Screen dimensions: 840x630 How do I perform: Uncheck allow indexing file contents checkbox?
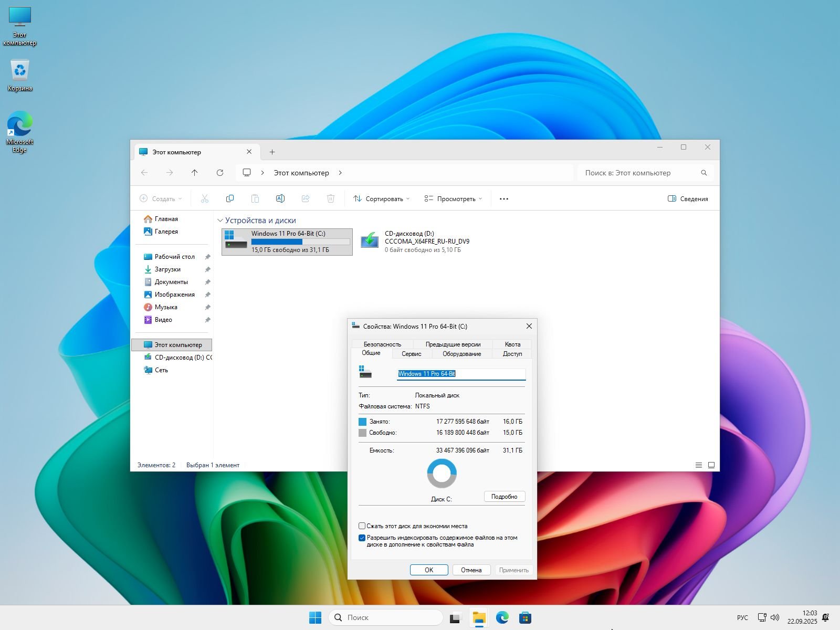pos(362,538)
